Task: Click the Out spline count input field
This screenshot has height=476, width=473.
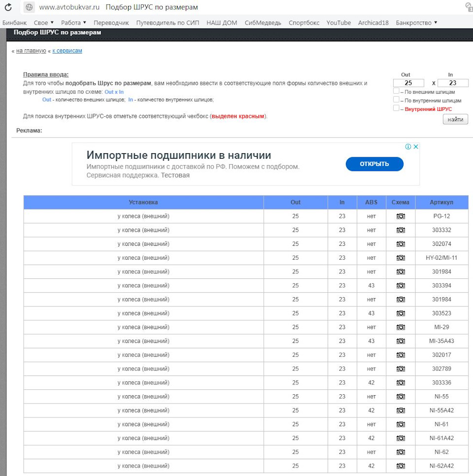Action: 409,83
